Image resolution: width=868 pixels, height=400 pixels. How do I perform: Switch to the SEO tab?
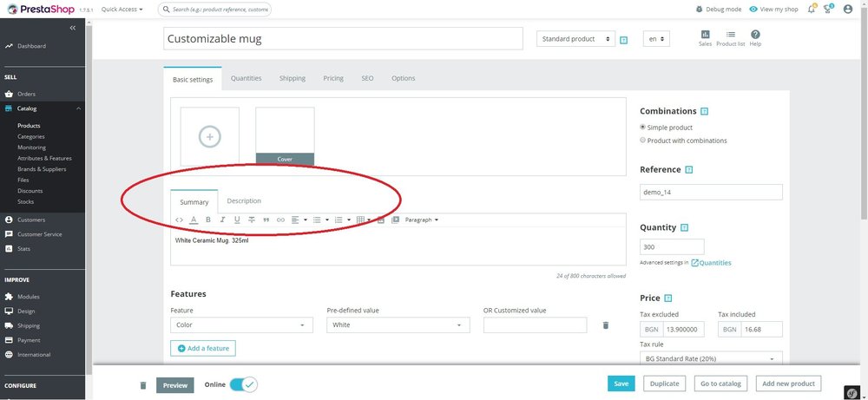(x=367, y=79)
